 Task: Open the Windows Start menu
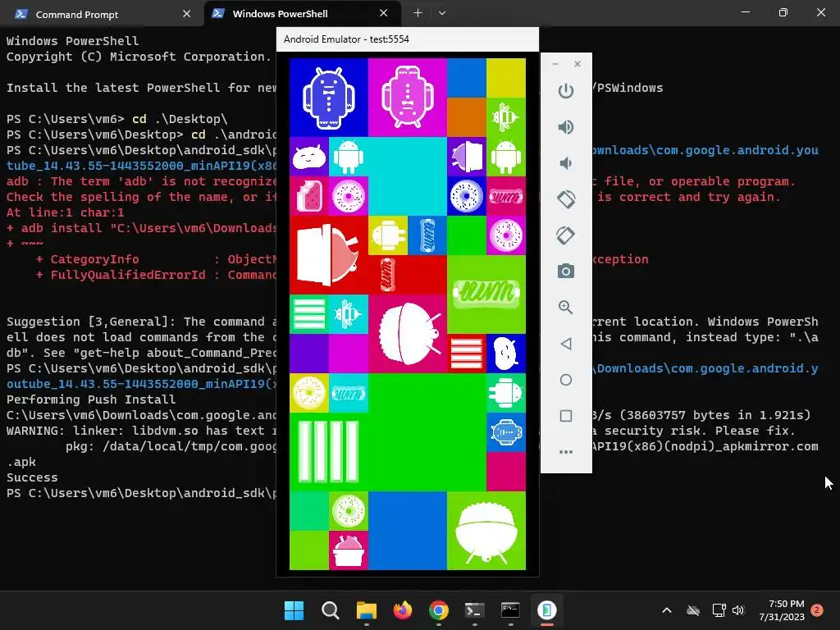pyautogui.click(x=294, y=610)
